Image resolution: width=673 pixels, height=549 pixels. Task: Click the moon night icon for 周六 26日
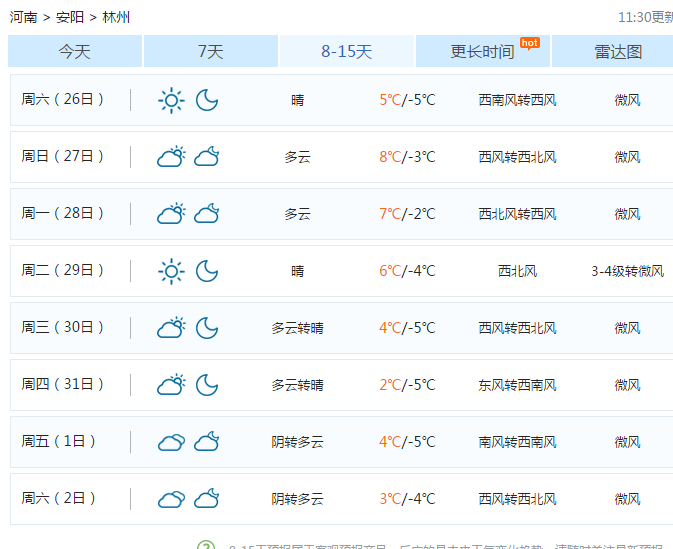tap(207, 100)
